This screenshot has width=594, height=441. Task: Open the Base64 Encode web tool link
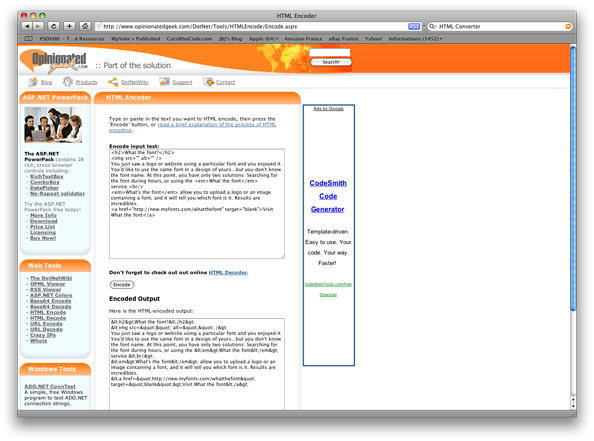pyautogui.click(x=51, y=301)
